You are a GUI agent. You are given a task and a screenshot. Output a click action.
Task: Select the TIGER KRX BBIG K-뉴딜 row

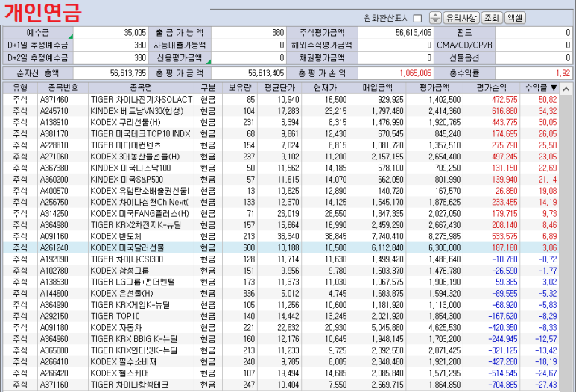[281, 339]
